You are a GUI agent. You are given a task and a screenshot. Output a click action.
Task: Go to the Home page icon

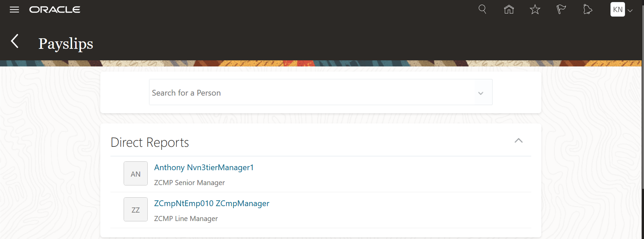coord(509,9)
